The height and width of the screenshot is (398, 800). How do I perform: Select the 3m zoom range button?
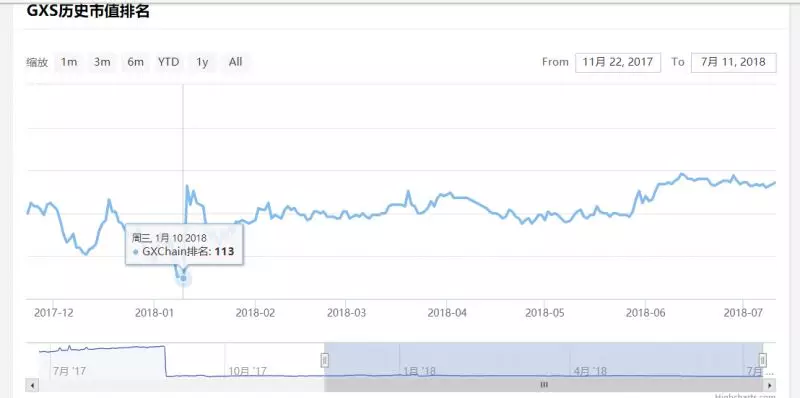point(102,62)
